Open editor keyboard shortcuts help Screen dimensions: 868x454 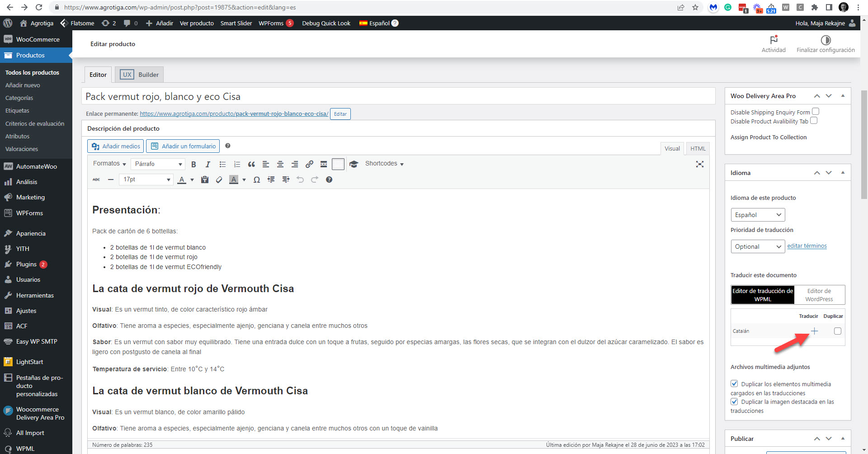point(329,180)
